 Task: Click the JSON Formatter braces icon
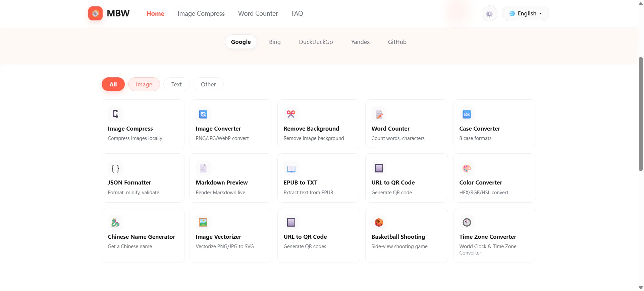coord(115,168)
